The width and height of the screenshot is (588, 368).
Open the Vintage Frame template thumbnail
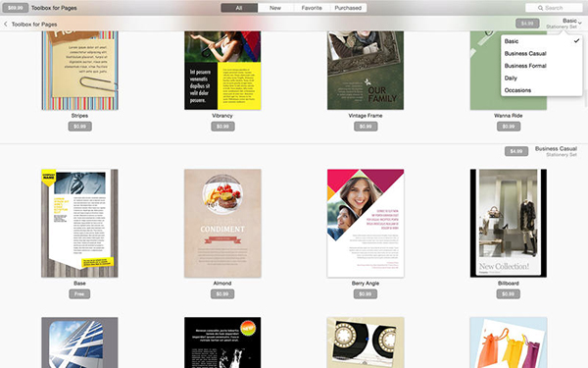366,71
